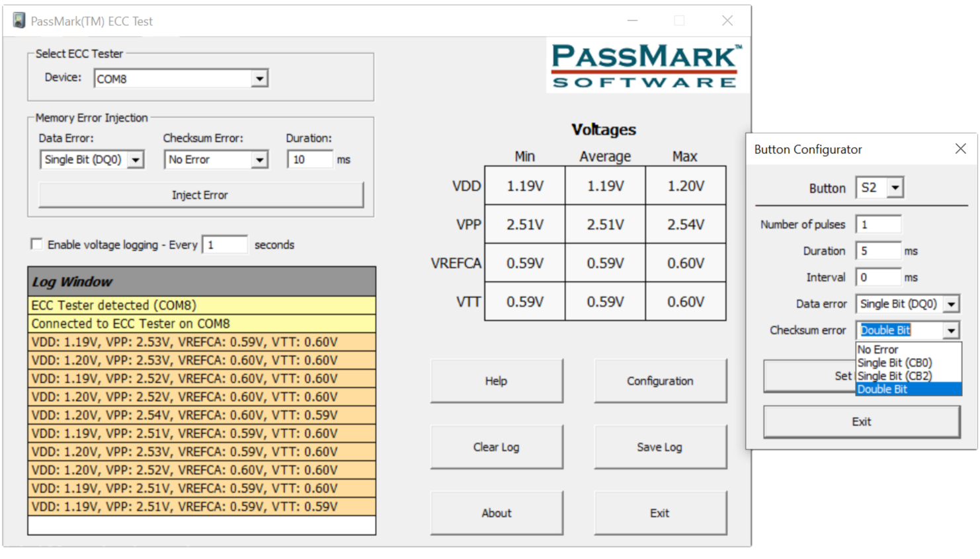Image resolution: width=980 pixels, height=559 pixels.
Task: Click the PassMark ECC Test title bar icon
Action: (x=20, y=20)
